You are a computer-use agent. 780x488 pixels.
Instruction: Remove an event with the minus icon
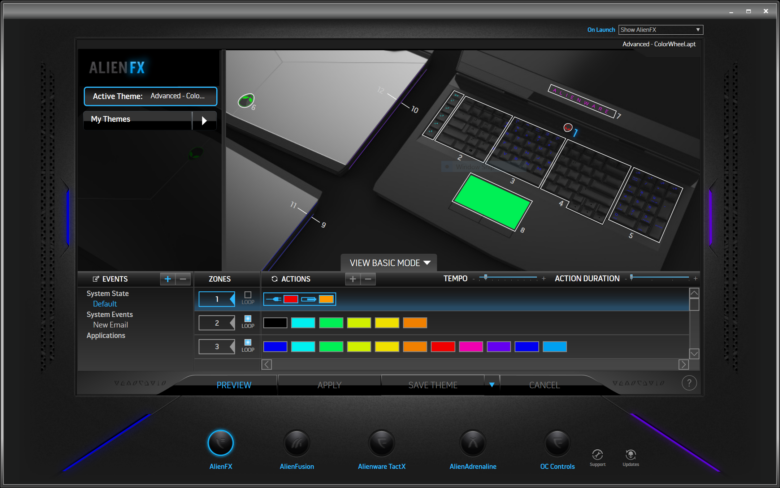[183, 279]
